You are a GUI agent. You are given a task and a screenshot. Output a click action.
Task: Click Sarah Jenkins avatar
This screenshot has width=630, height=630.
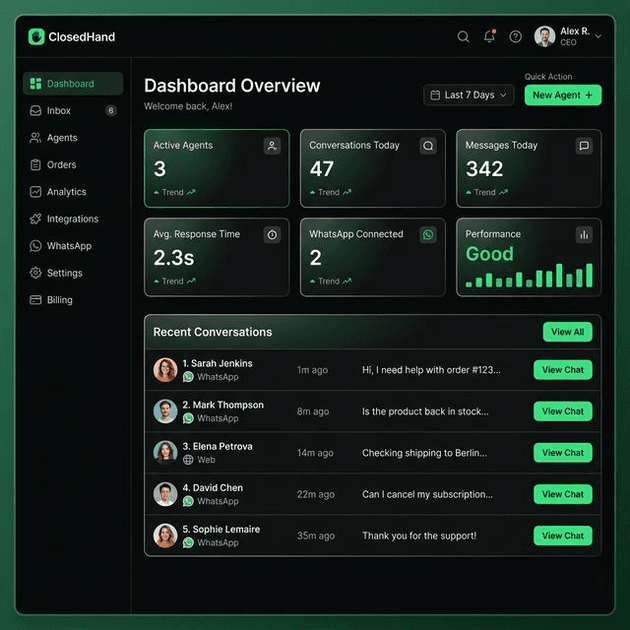(x=165, y=370)
